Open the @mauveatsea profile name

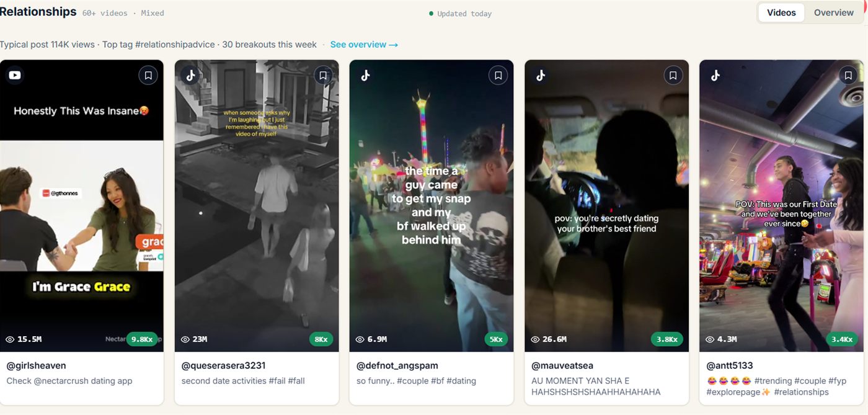coord(562,365)
